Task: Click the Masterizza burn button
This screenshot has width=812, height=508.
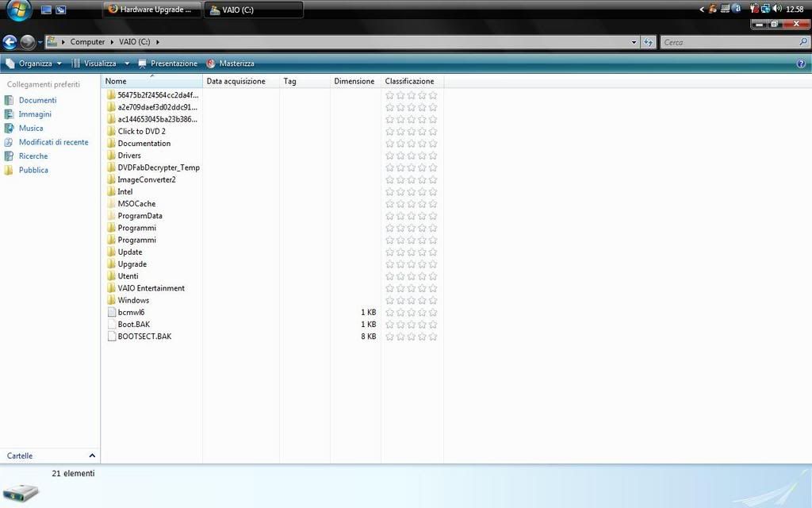Action: pyautogui.click(x=231, y=63)
